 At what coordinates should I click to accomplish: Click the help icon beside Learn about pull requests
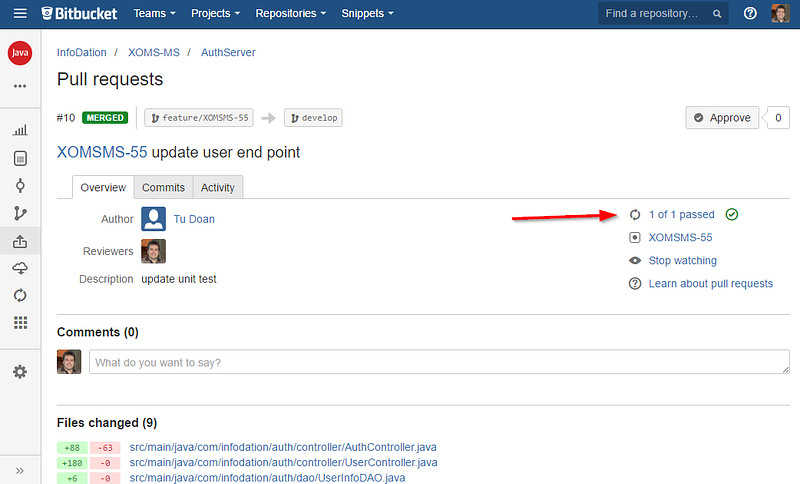[x=635, y=284]
